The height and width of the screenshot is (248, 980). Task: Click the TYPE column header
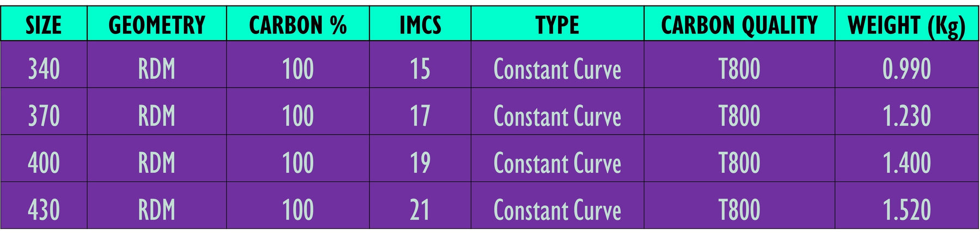click(x=557, y=25)
